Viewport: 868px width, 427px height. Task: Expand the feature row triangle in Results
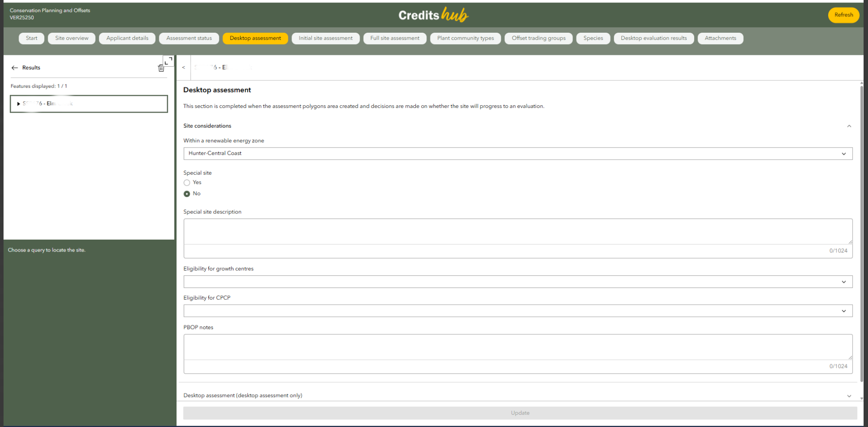pyautogui.click(x=18, y=104)
